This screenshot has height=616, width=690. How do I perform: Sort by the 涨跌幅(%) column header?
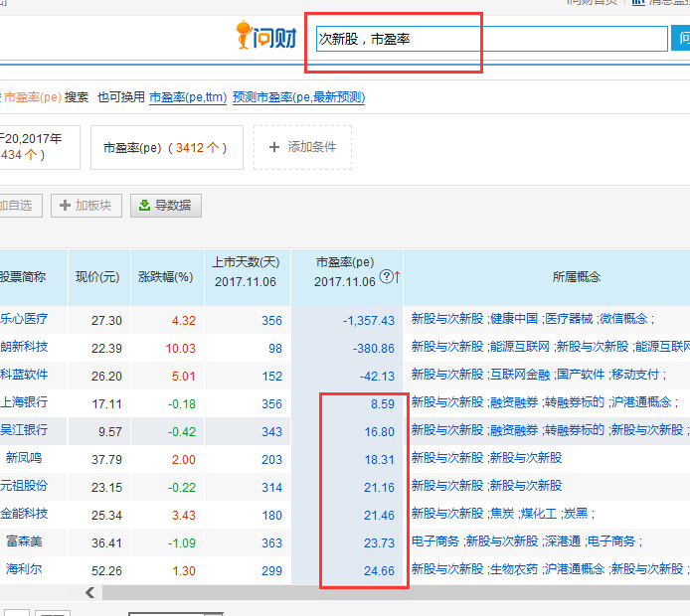click(x=164, y=277)
